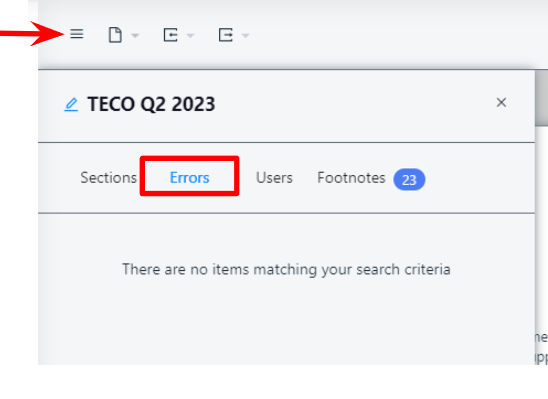Image resolution: width=548 pixels, height=399 pixels.
Task: Click the TECO Q2 2023 title
Action: [151, 104]
